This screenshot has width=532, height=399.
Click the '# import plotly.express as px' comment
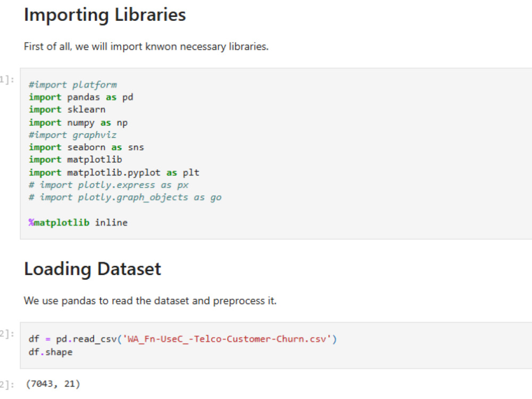click(108, 185)
